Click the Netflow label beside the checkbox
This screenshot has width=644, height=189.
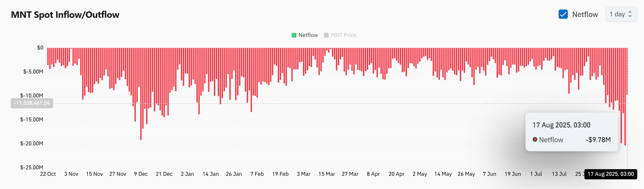(585, 14)
